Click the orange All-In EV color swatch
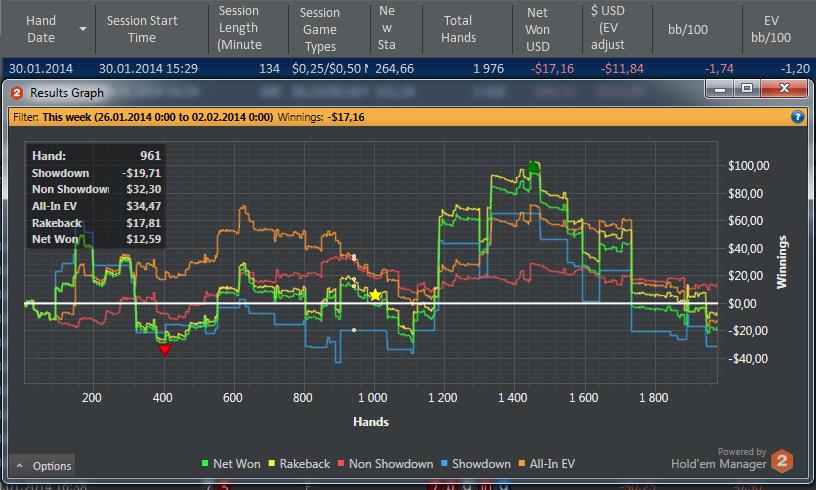 pos(521,463)
